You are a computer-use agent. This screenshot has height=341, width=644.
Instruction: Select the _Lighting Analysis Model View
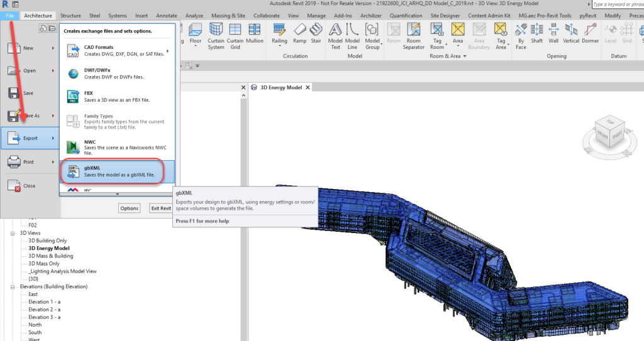tap(62, 271)
